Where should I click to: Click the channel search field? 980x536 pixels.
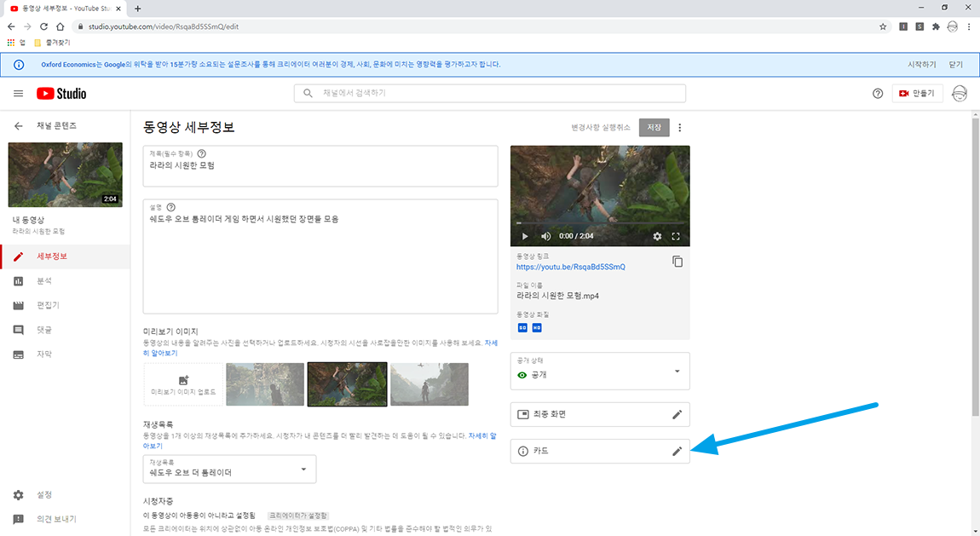pyautogui.click(x=490, y=93)
